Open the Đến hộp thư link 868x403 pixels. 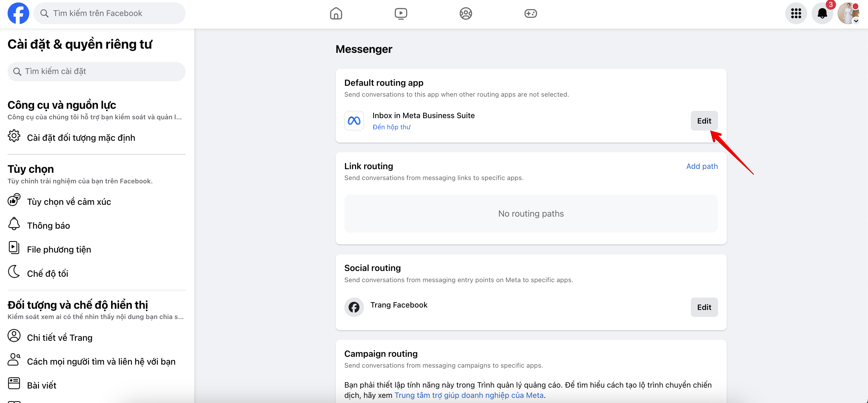coord(391,127)
